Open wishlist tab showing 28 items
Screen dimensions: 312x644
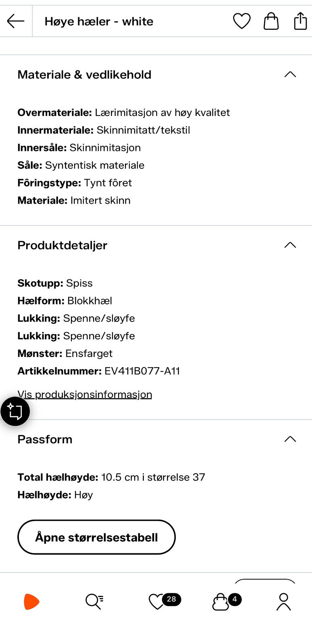(x=164, y=601)
